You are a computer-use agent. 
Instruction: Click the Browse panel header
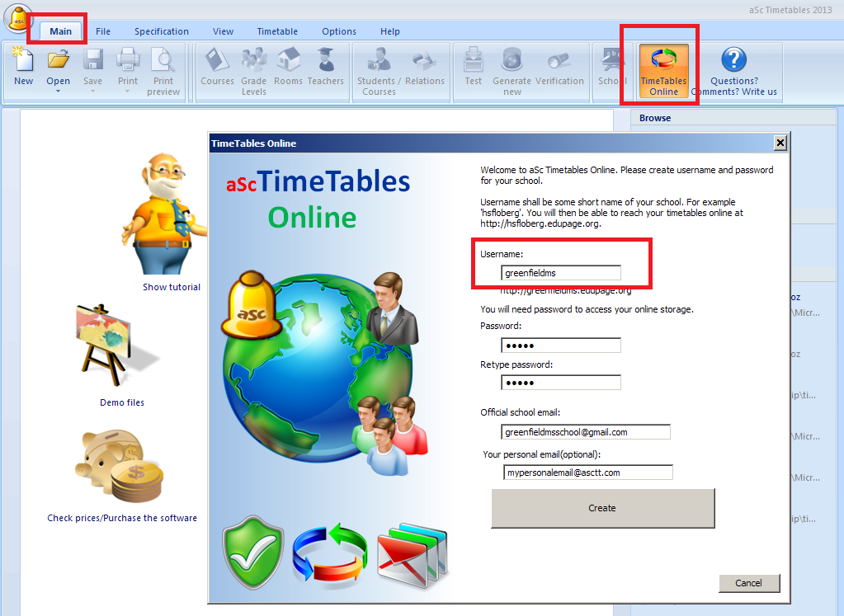click(733, 118)
